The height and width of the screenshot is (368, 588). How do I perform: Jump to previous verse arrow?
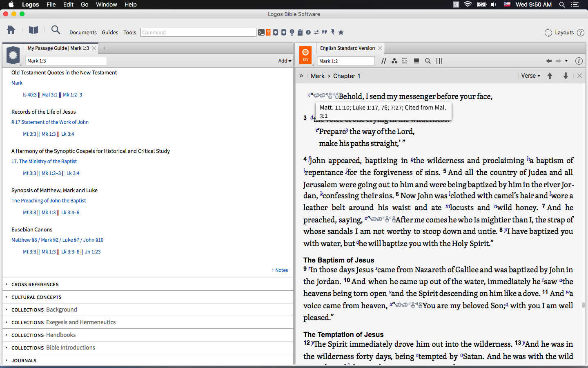pyautogui.click(x=550, y=76)
